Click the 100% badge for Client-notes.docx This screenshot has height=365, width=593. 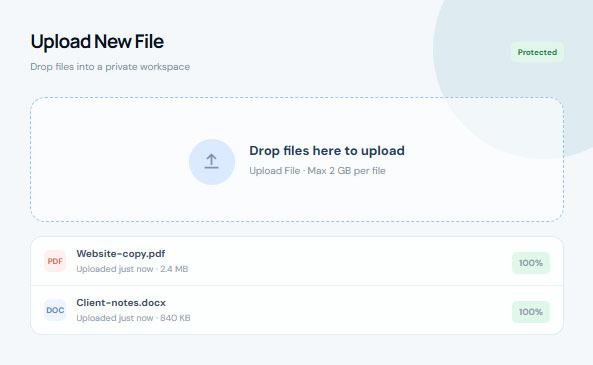click(x=531, y=312)
